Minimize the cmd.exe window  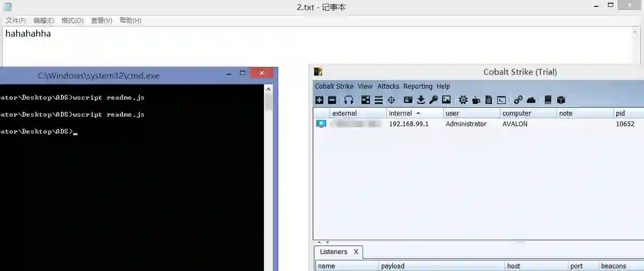[229, 74]
